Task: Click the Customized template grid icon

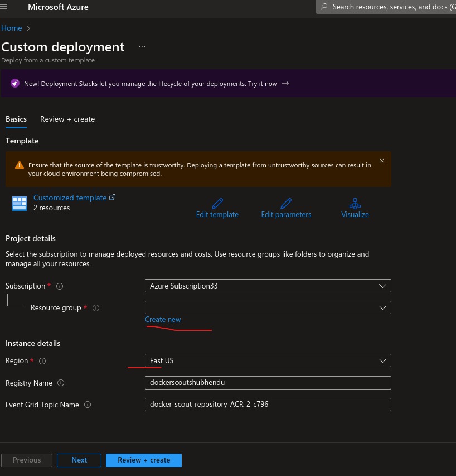Action: pyautogui.click(x=20, y=203)
